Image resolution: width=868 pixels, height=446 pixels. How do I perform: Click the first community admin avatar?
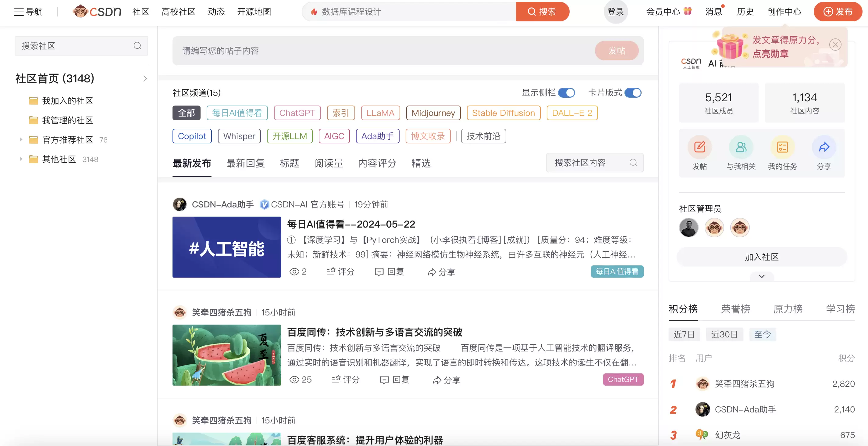pyautogui.click(x=688, y=227)
